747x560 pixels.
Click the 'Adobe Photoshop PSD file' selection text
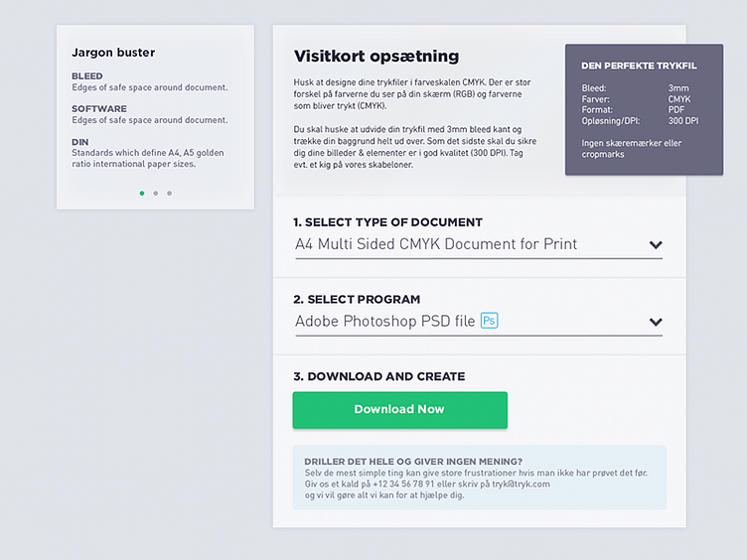(x=384, y=322)
